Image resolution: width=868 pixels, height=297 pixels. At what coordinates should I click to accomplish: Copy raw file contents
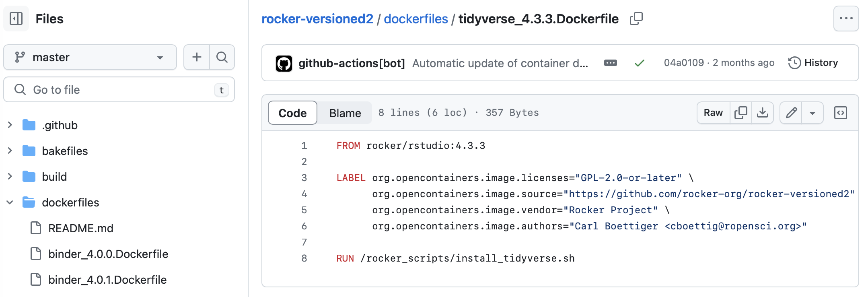[x=740, y=113]
